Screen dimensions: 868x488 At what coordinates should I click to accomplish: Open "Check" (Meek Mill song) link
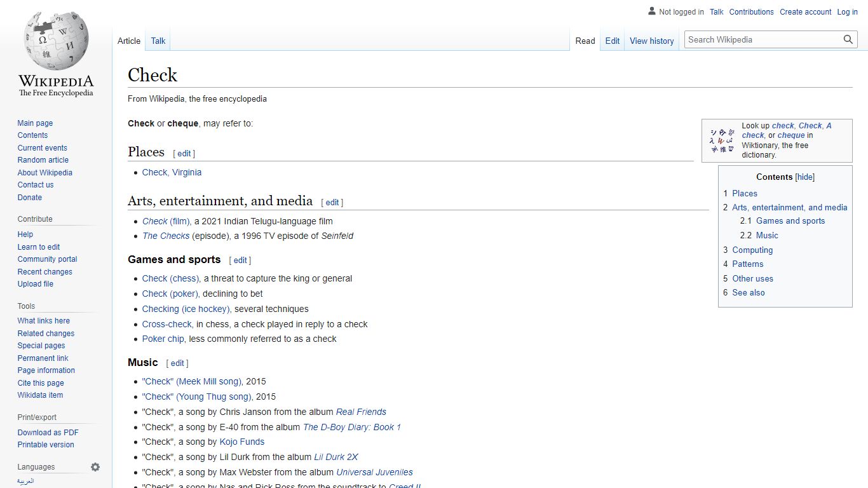(193, 381)
